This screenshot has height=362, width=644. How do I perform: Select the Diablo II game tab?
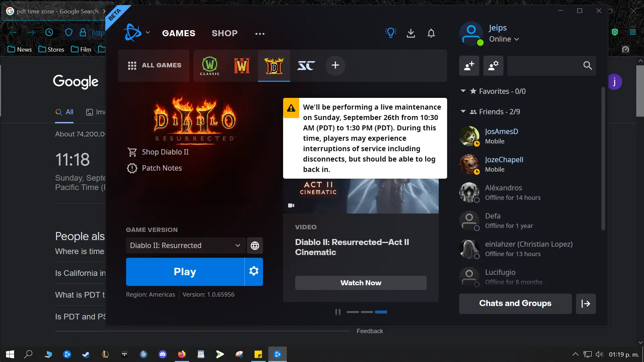(274, 65)
